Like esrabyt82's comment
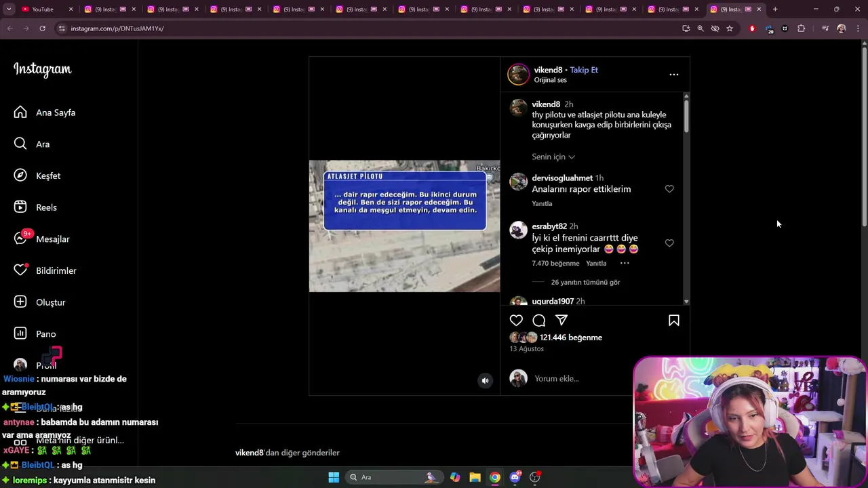This screenshot has height=488, width=868. [669, 243]
